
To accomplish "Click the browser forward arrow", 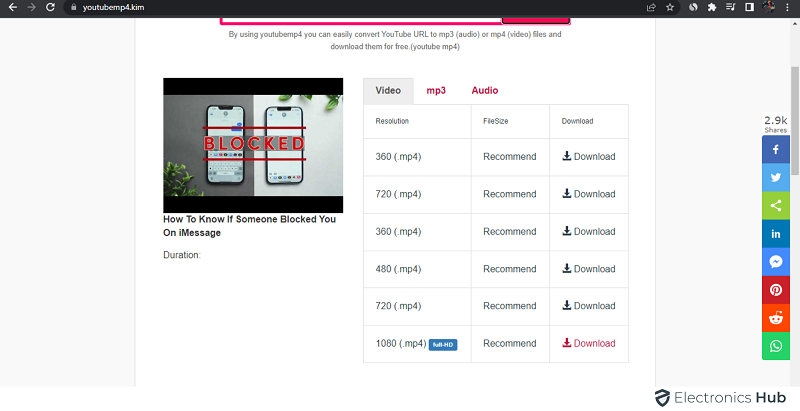I will click(x=32, y=7).
